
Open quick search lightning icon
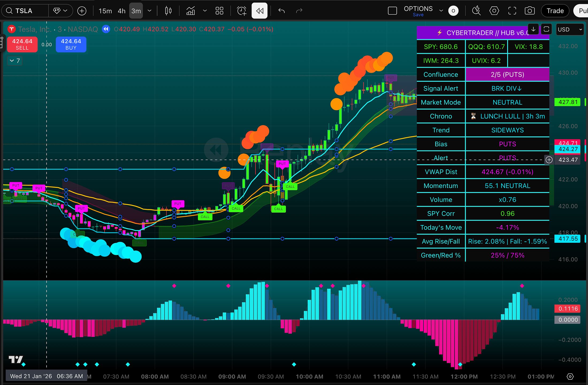476,11
